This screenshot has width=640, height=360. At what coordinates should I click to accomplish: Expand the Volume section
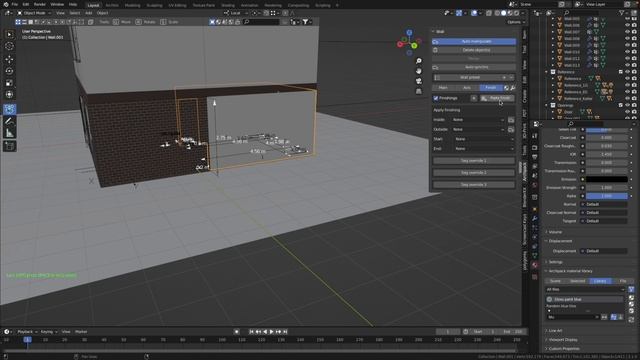point(555,232)
